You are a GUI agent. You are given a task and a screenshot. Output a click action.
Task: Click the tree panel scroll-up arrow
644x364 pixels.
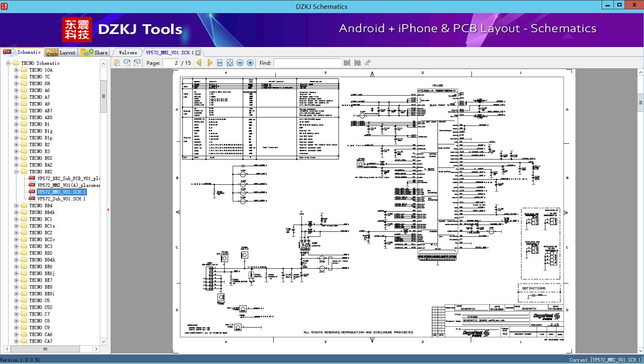103,64
